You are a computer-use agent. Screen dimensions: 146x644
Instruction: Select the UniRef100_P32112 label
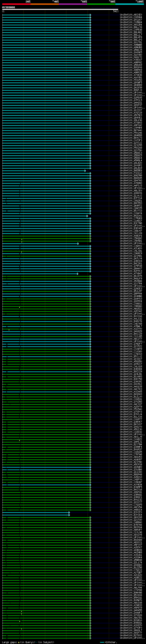[x=131, y=173]
